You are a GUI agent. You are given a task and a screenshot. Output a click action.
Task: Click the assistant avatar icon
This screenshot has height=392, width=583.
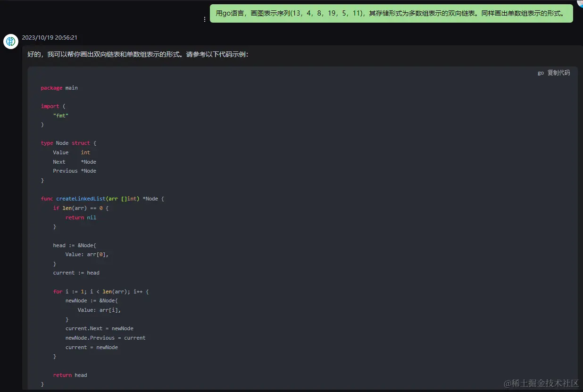coord(11,42)
